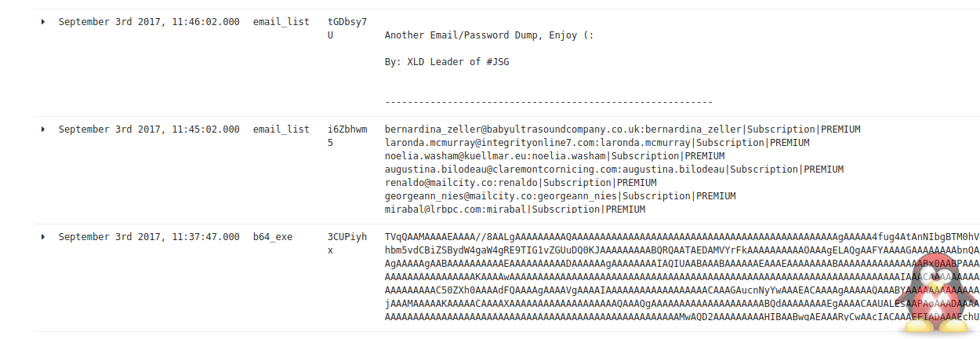Viewport: 980px width, 339px height.
Task: Select timestamp September 3rd 2017, 11:45:02.000
Action: pos(149,129)
